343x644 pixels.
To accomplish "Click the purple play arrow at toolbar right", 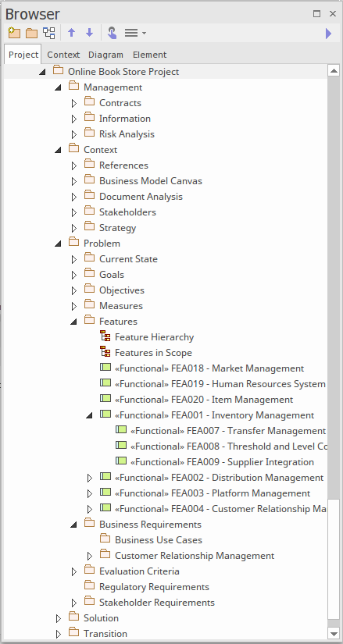I will (x=328, y=34).
